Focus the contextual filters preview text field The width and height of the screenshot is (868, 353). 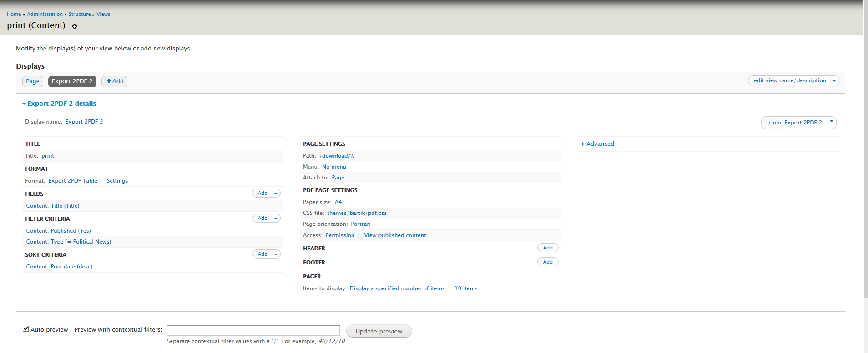(253, 330)
